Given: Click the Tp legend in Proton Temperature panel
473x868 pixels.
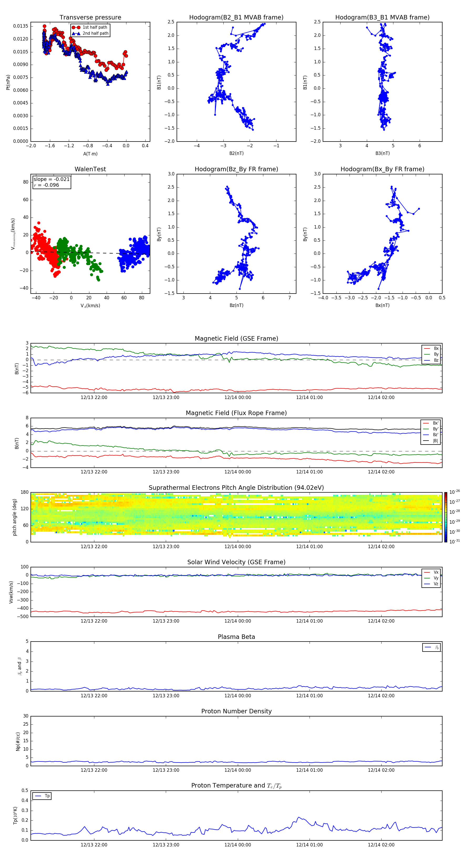Looking at the screenshot, I should [42, 796].
